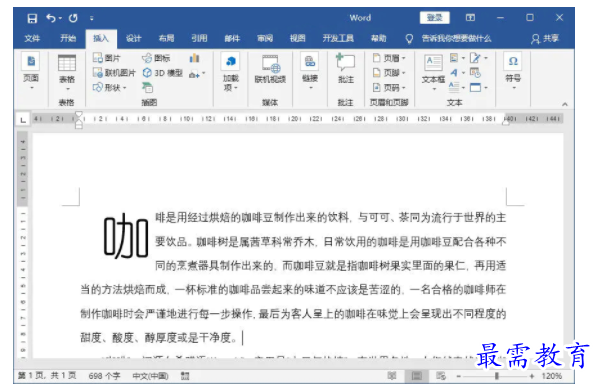Click the macro recording icon in status bar

tap(185, 376)
